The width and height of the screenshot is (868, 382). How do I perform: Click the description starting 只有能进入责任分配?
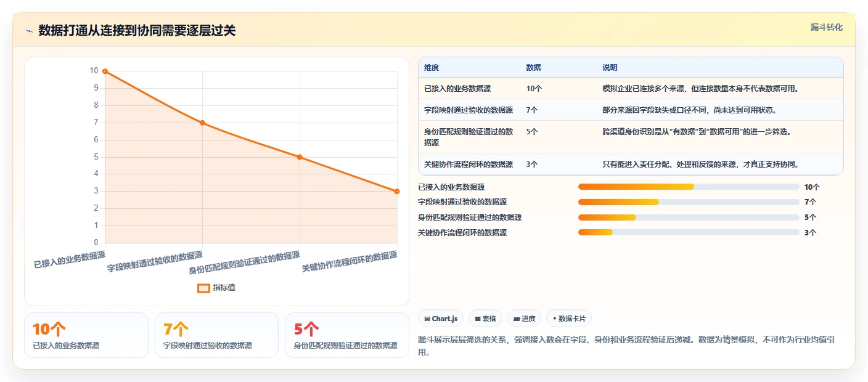coord(701,165)
